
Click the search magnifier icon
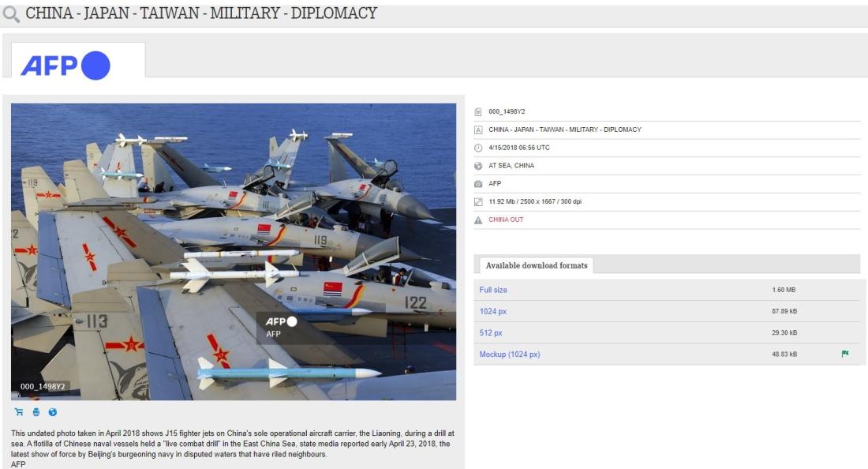(x=11, y=13)
